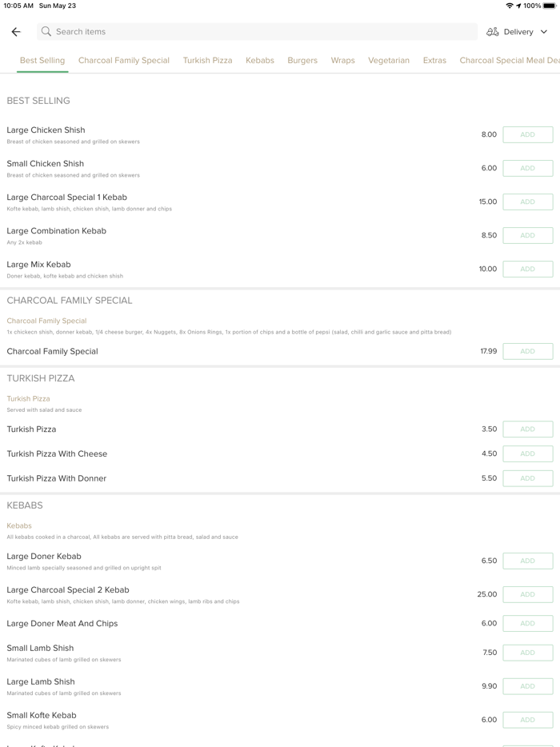560x747 pixels.
Task: Click the search magnifier icon
Action: coord(46,32)
